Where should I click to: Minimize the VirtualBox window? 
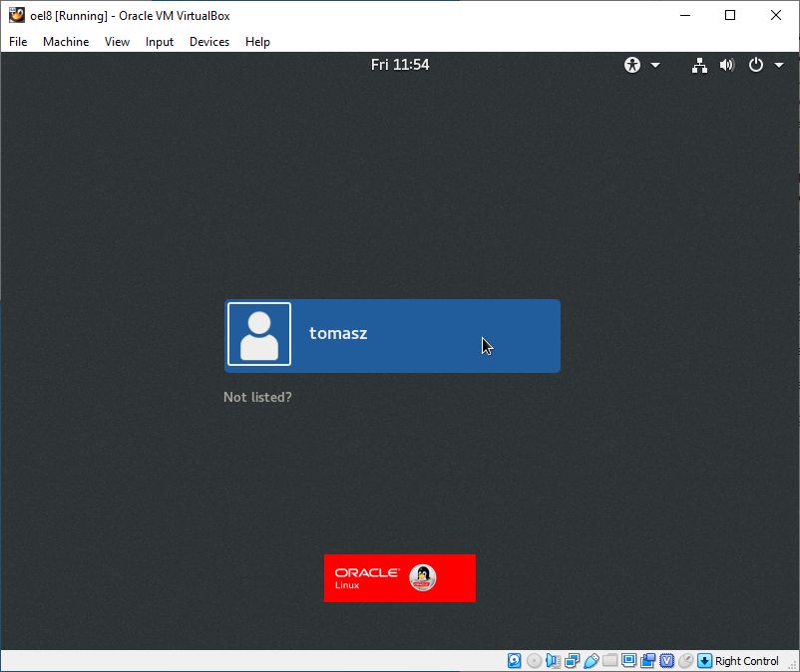[685, 15]
